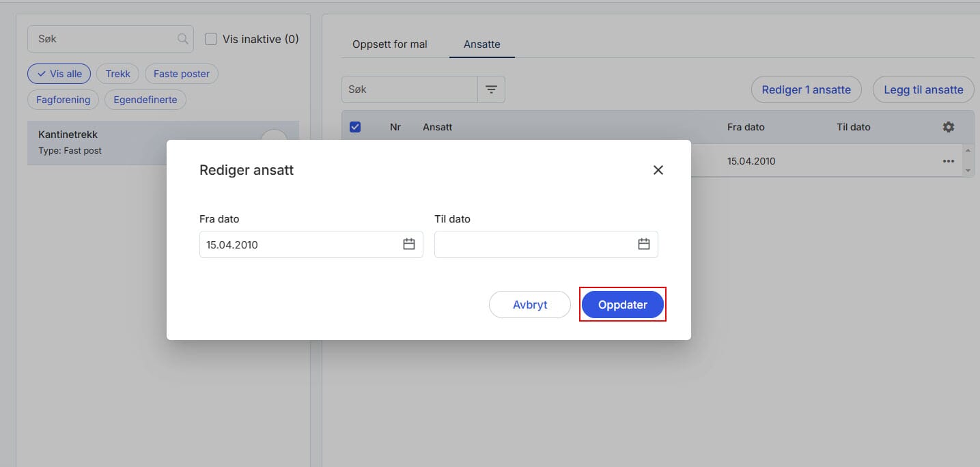Viewport: 980px width, 467px height.
Task: Select the Vis alle filter chip
Action: (59, 74)
